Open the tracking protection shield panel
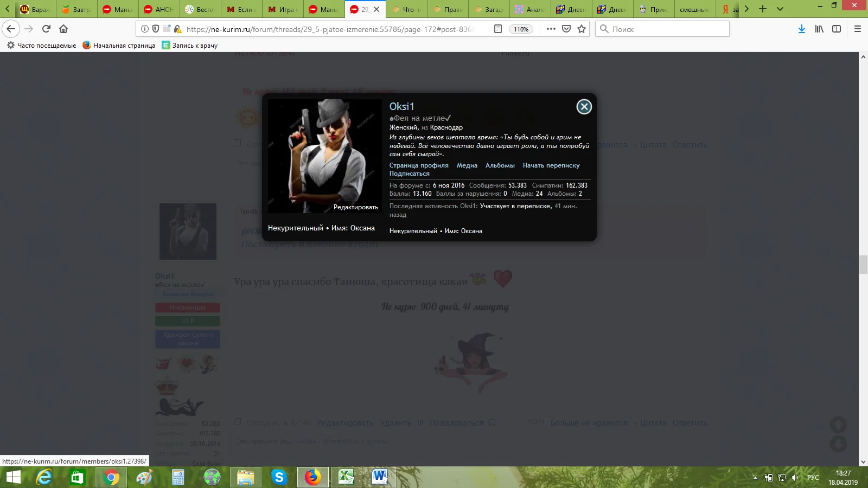 coord(156,29)
